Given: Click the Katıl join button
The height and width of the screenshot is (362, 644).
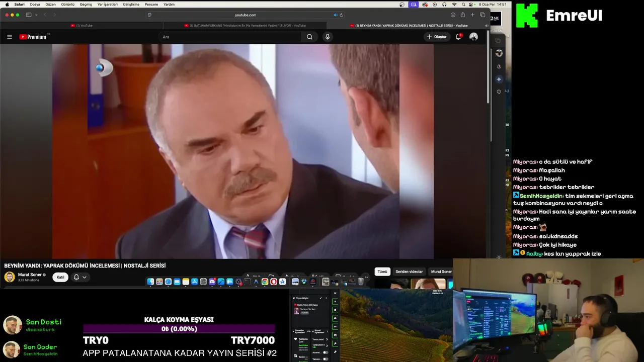Looking at the screenshot, I should click(60, 277).
